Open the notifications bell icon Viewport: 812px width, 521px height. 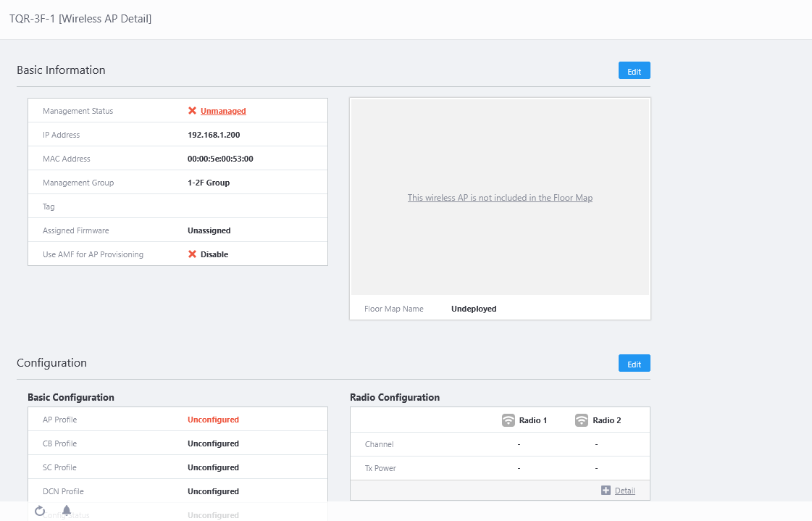coord(67,511)
